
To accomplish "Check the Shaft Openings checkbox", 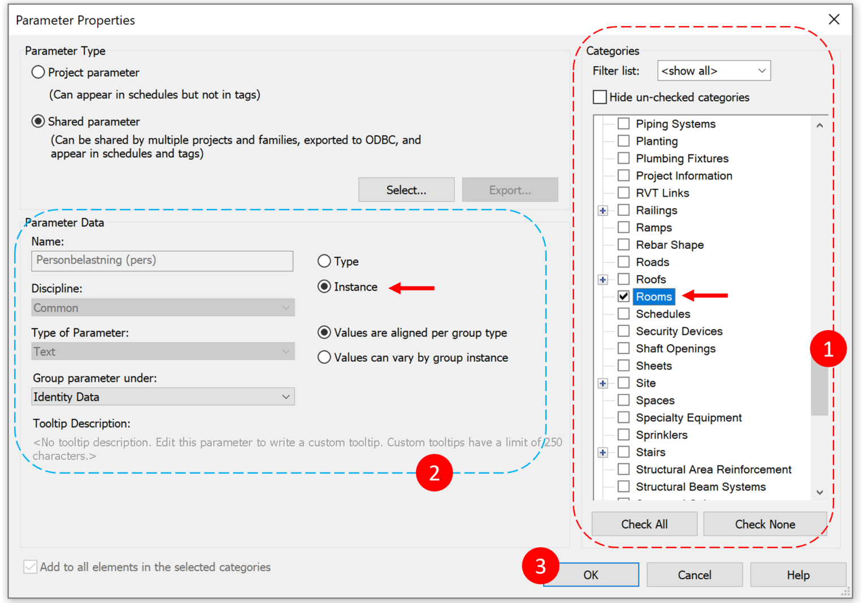I will coord(623,348).
